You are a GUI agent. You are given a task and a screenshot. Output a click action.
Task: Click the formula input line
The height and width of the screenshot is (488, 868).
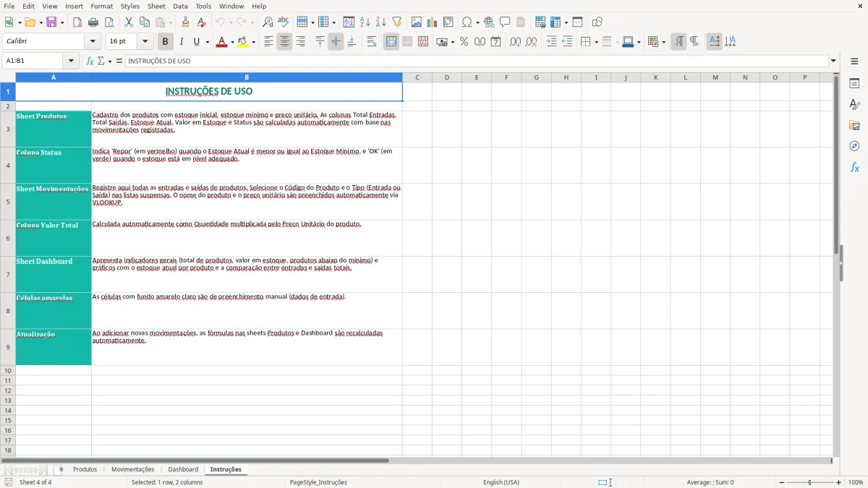(477, 61)
